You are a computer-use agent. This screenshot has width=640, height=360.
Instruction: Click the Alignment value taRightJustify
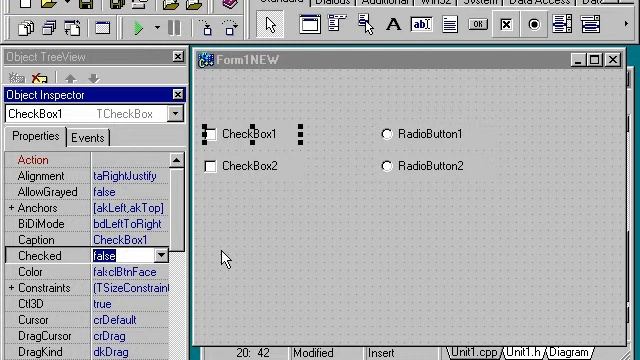click(x=125, y=176)
